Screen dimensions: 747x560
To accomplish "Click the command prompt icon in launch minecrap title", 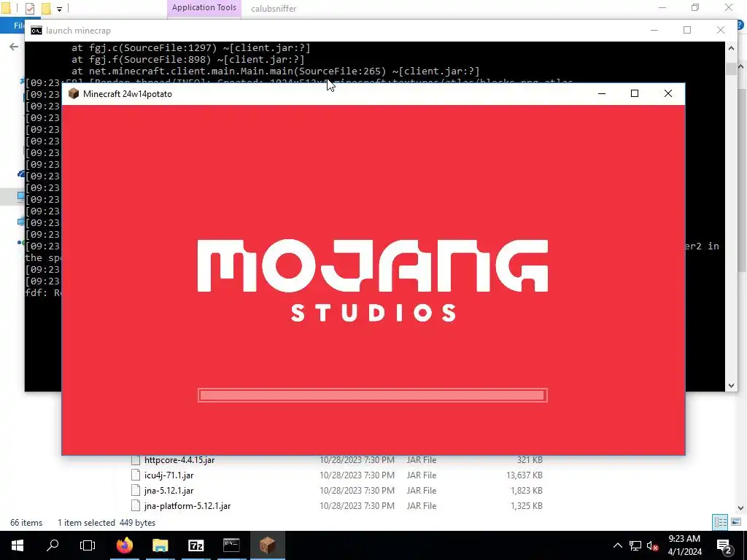I will (x=36, y=31).
